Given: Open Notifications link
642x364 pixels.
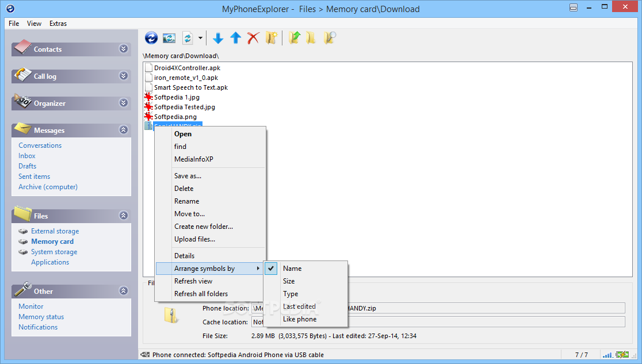Looking at the screenshot, I should coord(38,327).
